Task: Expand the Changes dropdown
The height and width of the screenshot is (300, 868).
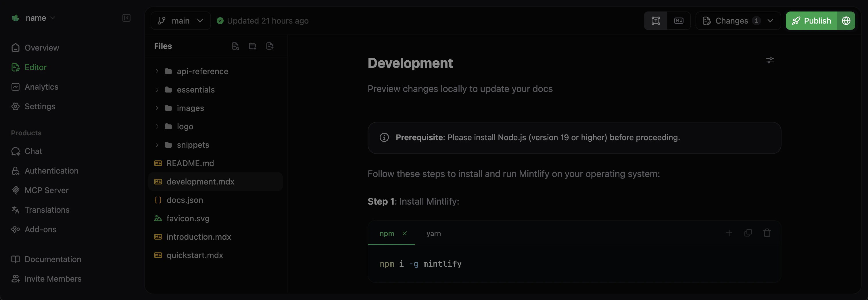Action: pyautogui.click(x=771, y=20)
